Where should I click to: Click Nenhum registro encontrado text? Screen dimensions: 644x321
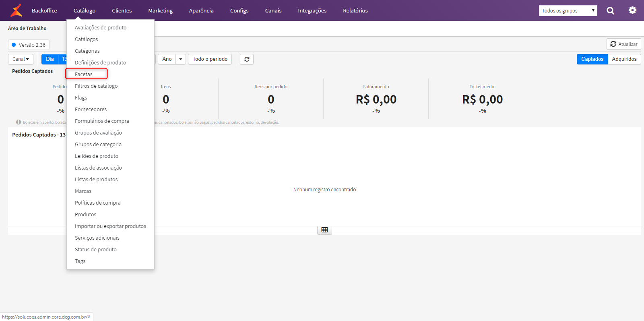coord(324,189)
